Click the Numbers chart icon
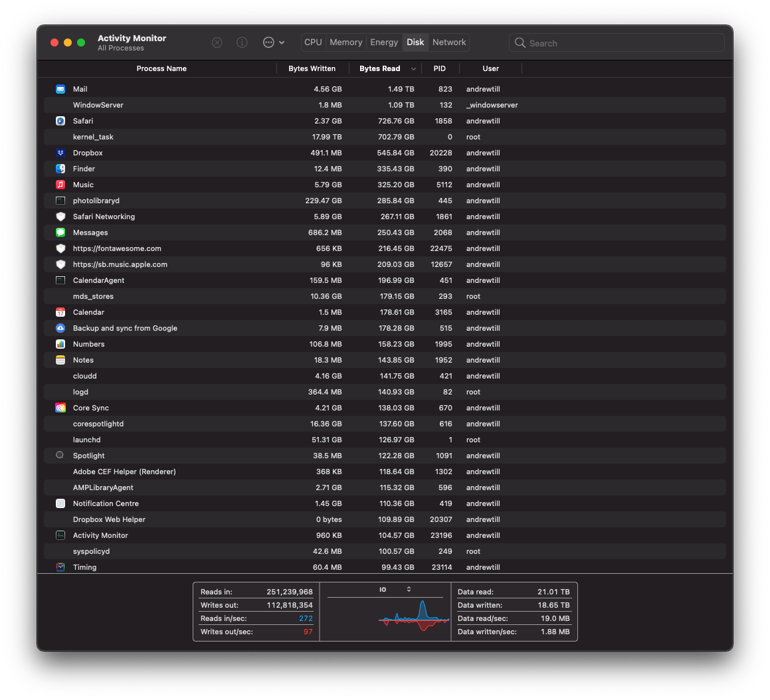 point(60,344)
